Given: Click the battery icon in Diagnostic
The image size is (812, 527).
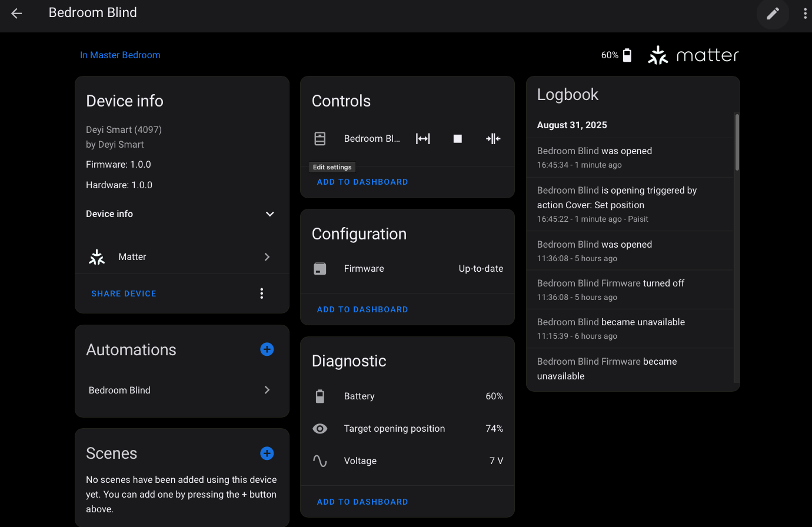Looking at the screenshot, I should [320, 396].
